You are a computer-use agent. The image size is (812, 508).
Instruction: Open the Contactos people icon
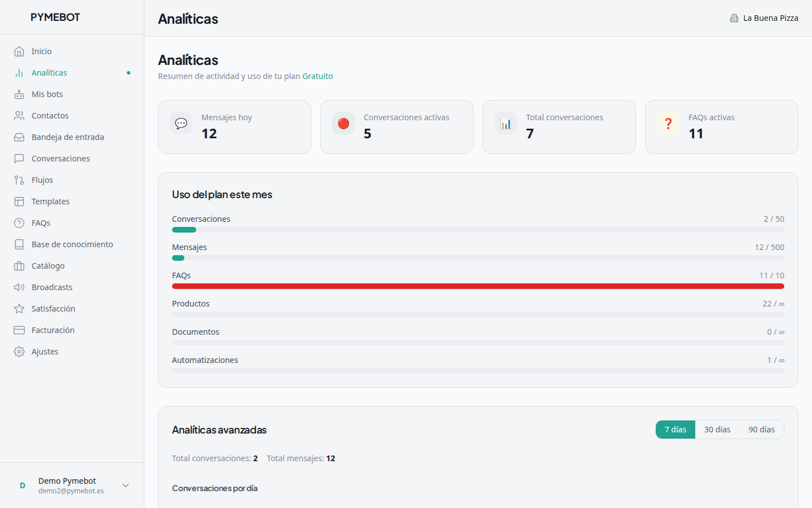click(x=20, y=115)
